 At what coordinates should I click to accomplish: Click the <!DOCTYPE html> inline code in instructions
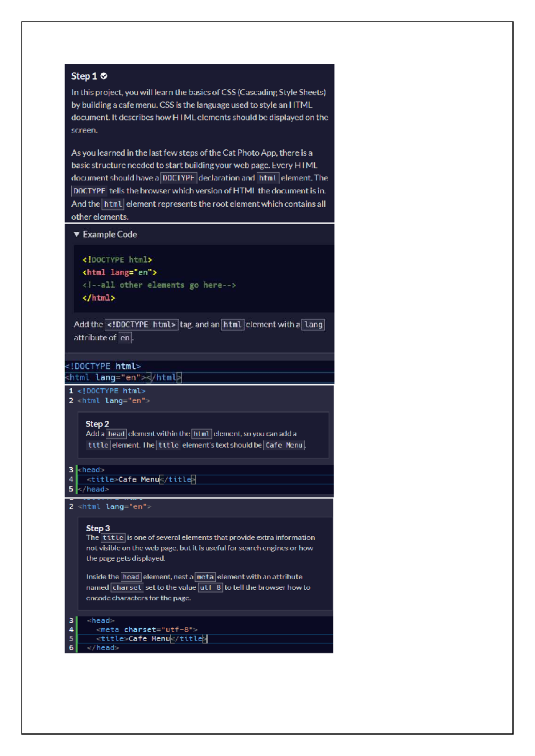[141, 325]
